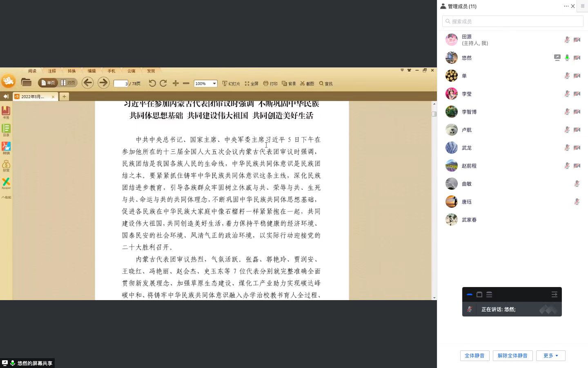Zoom in with the plus icon
588x368 pixels.
click(176, 83)
